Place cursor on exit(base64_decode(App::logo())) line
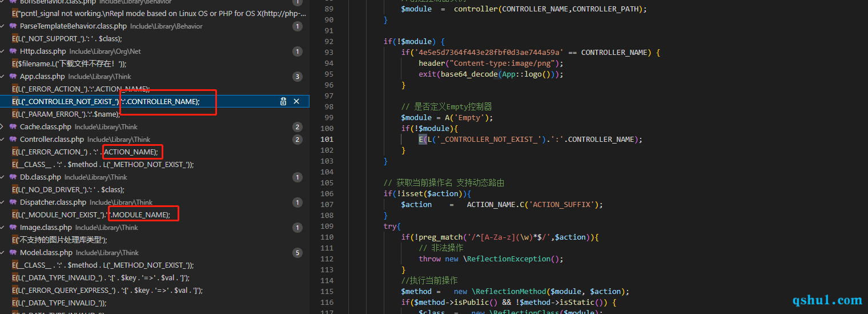Image resolution: width=868 pixels, height=314 pixels. [491, 74]
